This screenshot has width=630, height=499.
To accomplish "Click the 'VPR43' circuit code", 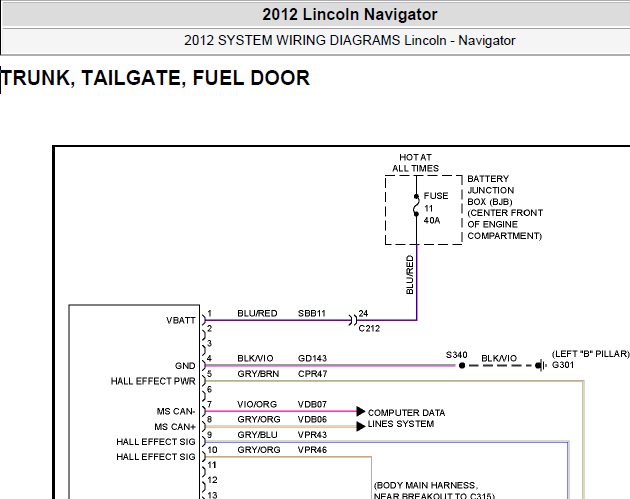I will (x=312, y=435).
